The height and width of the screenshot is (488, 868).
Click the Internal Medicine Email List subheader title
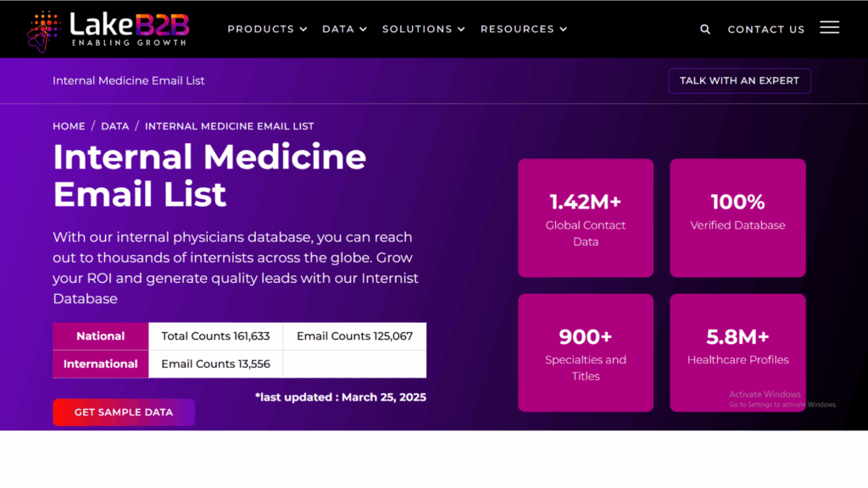(x=129, y=80)
